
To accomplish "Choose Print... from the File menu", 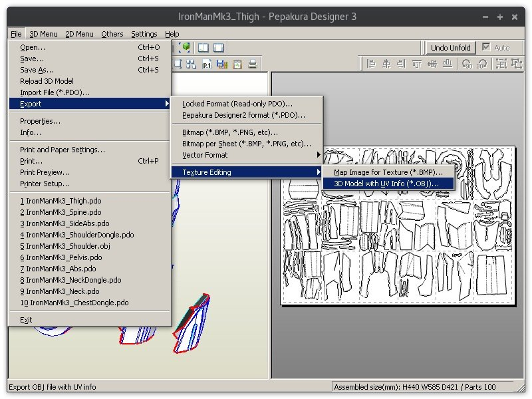I will [x=90, y=161].
